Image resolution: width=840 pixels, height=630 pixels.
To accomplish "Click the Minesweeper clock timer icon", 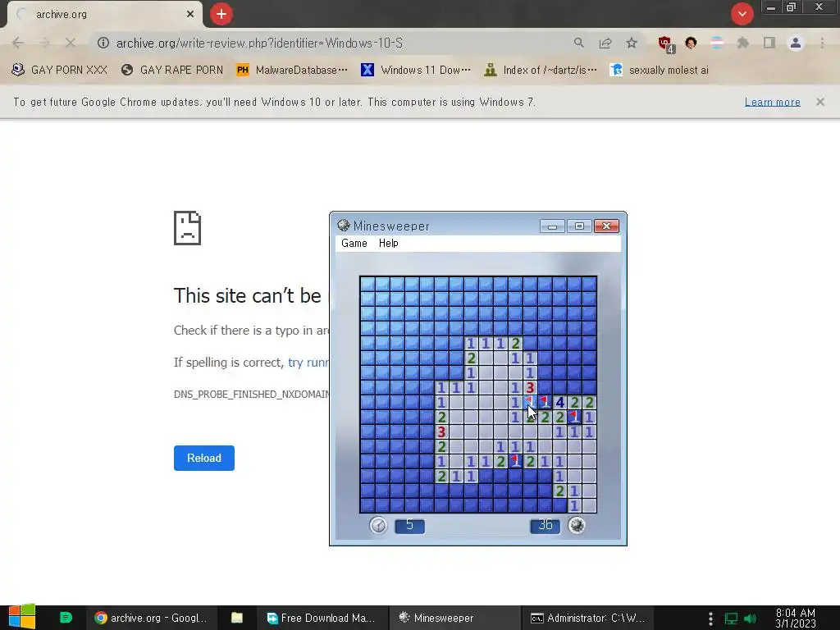I will [378, 525].
